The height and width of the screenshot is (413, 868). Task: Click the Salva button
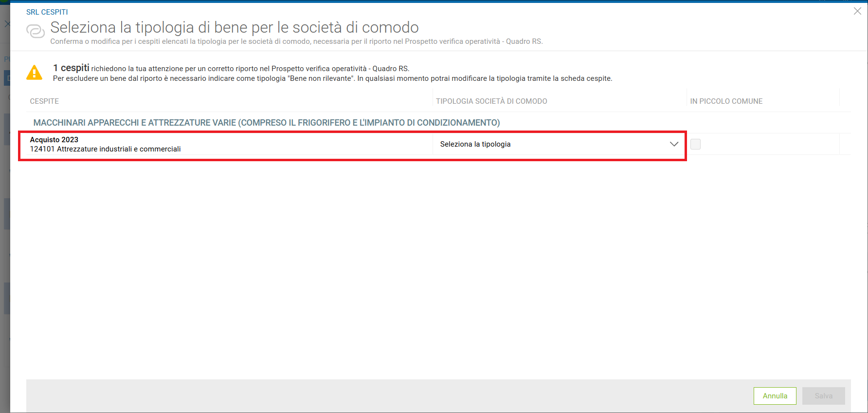point(823,396)
